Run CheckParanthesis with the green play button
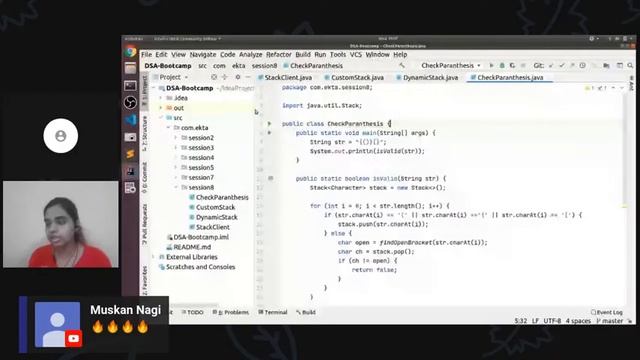640x360 pixels. (x=491, y=65)
